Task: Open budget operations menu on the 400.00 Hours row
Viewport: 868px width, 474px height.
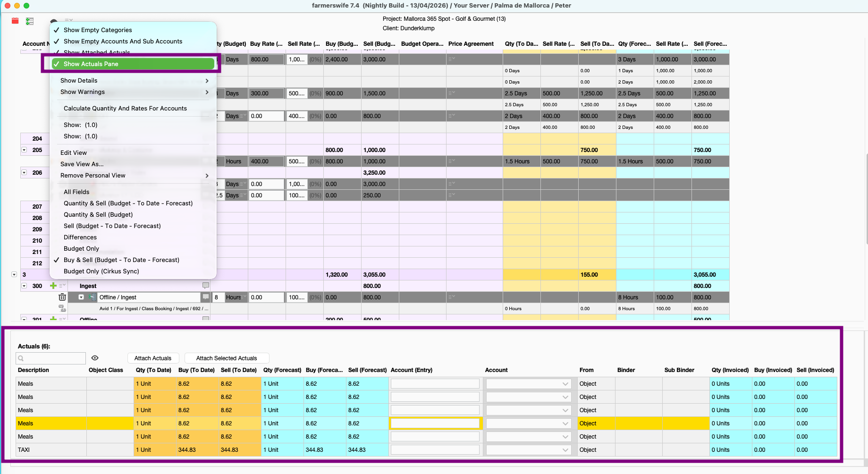Action: (452, 161)
